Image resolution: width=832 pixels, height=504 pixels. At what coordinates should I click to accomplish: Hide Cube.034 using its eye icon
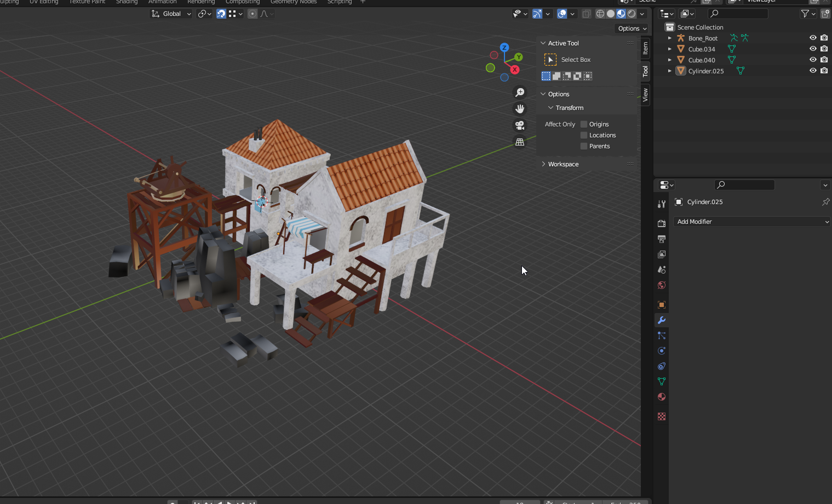click(x=813, y=49)
